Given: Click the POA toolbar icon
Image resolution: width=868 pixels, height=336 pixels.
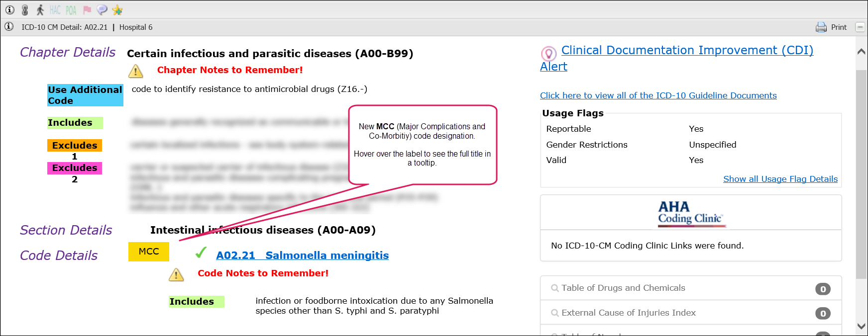Looking at the screenshot, I should click(71, 10).
